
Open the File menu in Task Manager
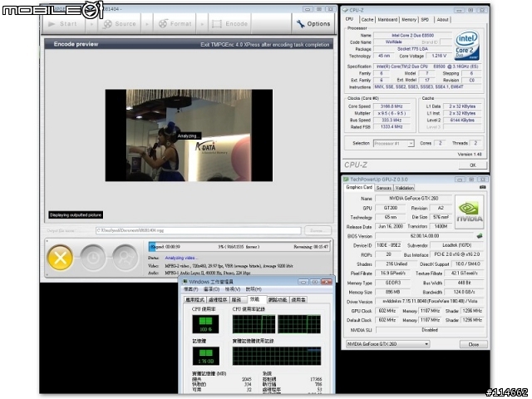(x=190, y=289)
